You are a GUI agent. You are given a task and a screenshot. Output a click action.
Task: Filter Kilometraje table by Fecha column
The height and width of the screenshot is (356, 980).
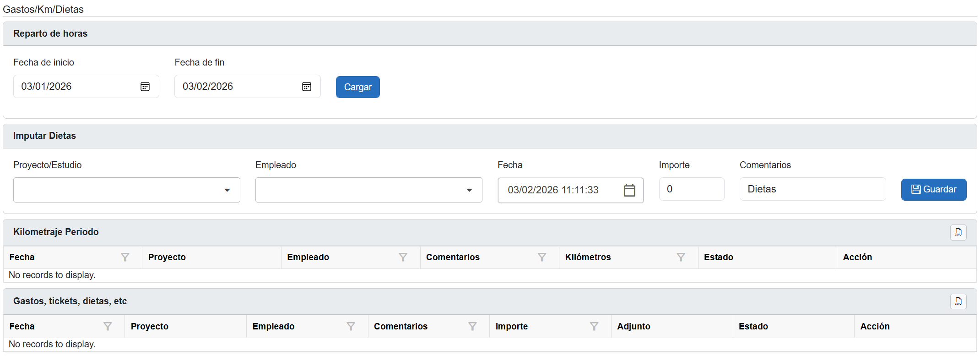(125, 257)
